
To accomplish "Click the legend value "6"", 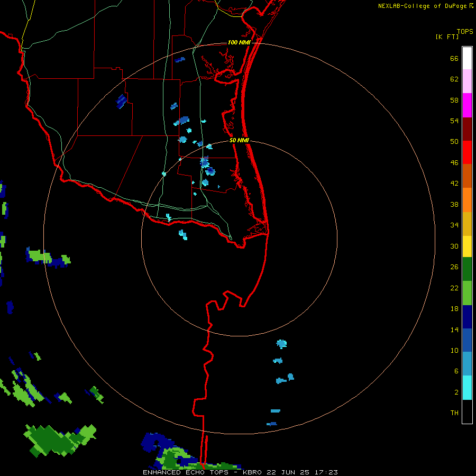I will coord(456,371).
